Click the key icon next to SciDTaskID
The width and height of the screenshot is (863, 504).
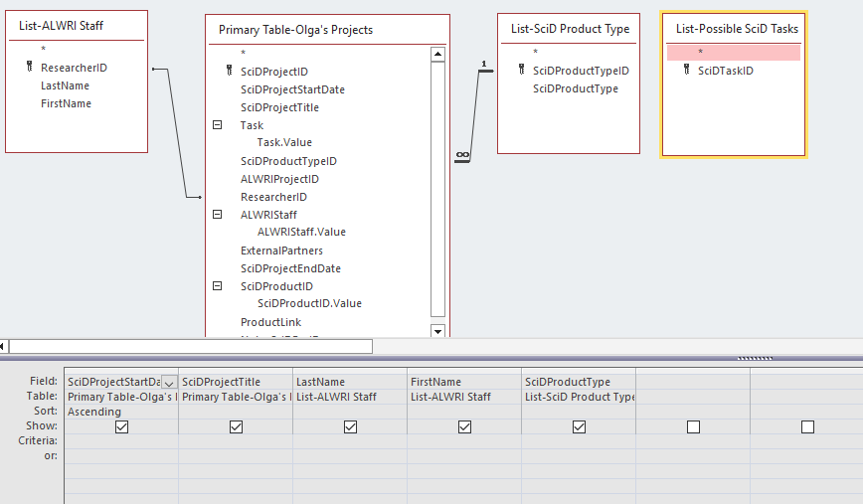click(686, 71)
